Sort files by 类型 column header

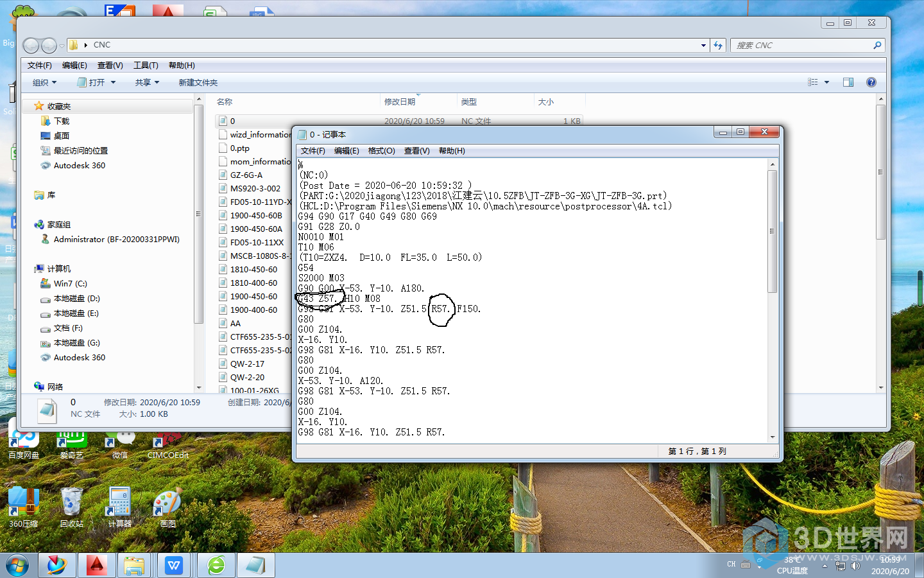[x=495, y=101]
